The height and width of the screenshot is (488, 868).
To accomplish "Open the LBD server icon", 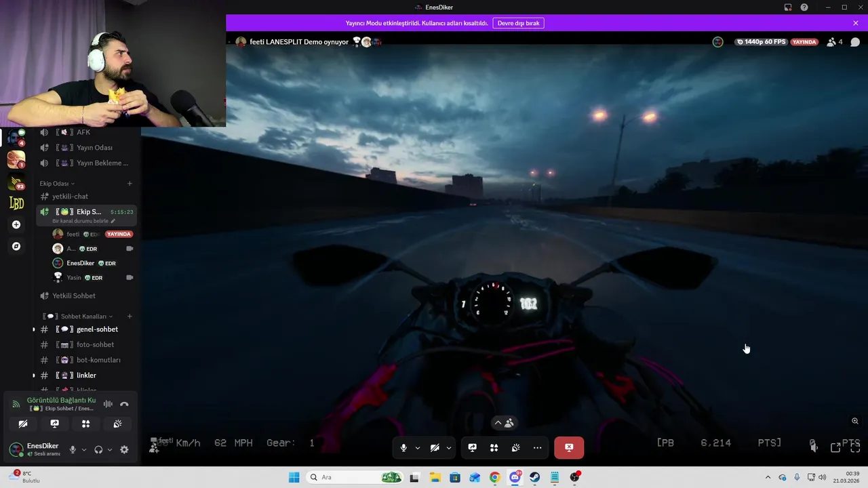I will 16,203.
